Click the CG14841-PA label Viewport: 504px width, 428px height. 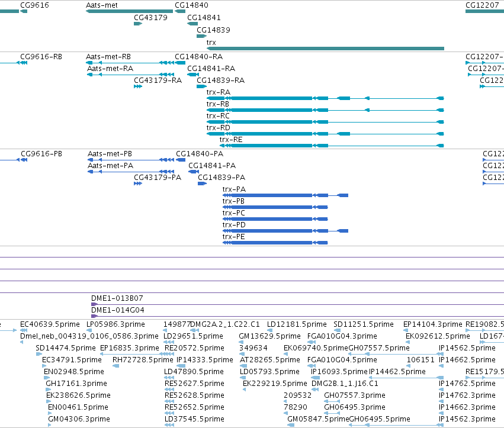click(x=212, y=166)
